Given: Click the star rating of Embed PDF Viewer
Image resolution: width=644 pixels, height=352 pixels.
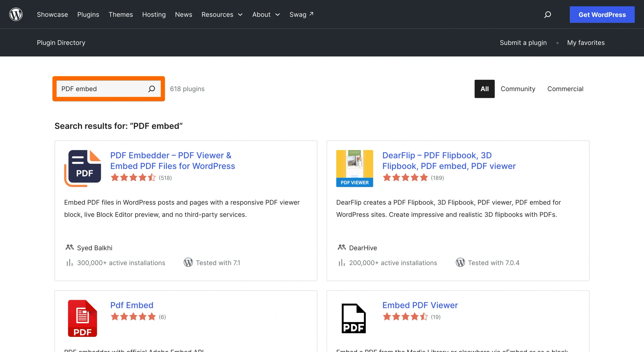Looking at the screenshot, I should point(405,316).
